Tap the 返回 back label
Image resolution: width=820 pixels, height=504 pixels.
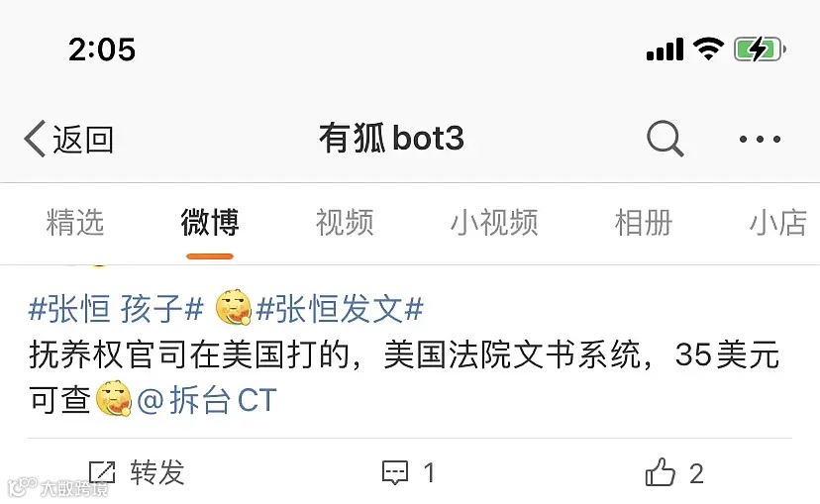point(83,140)
